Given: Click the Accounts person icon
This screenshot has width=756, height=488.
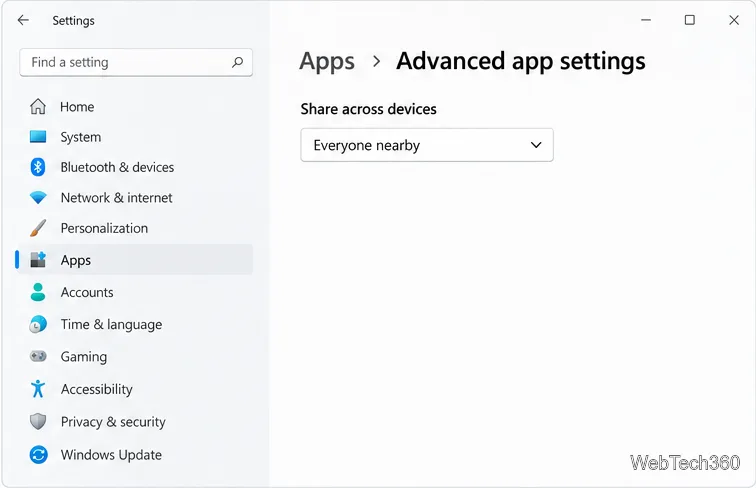Looking at the screenshot, I should [x=38, y=292].
